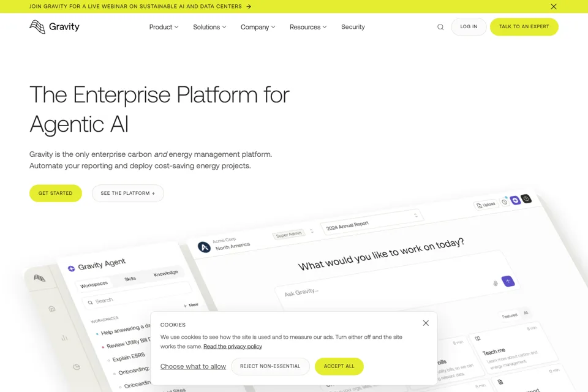Open the Review Utility Bill workspace item

point(127,342)
